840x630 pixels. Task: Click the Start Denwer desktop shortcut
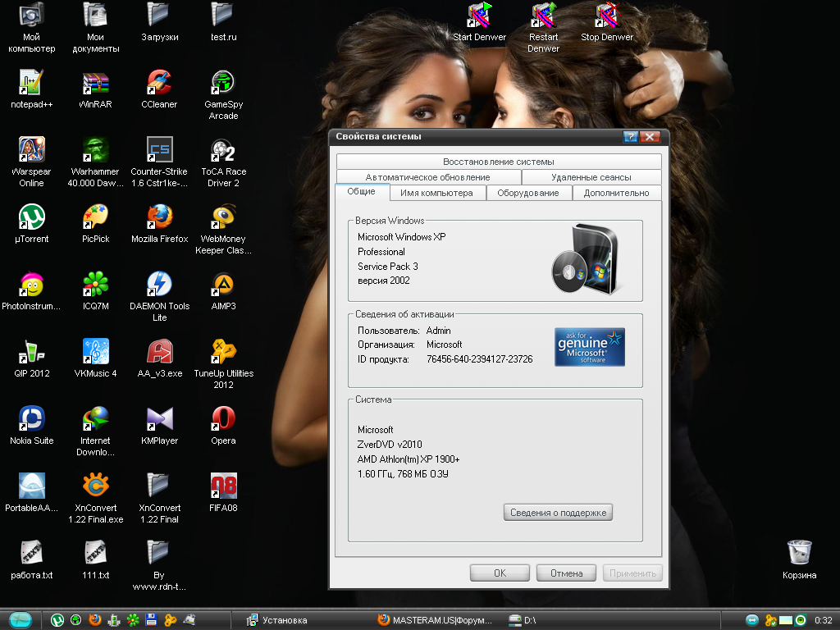tap(479, 22)
